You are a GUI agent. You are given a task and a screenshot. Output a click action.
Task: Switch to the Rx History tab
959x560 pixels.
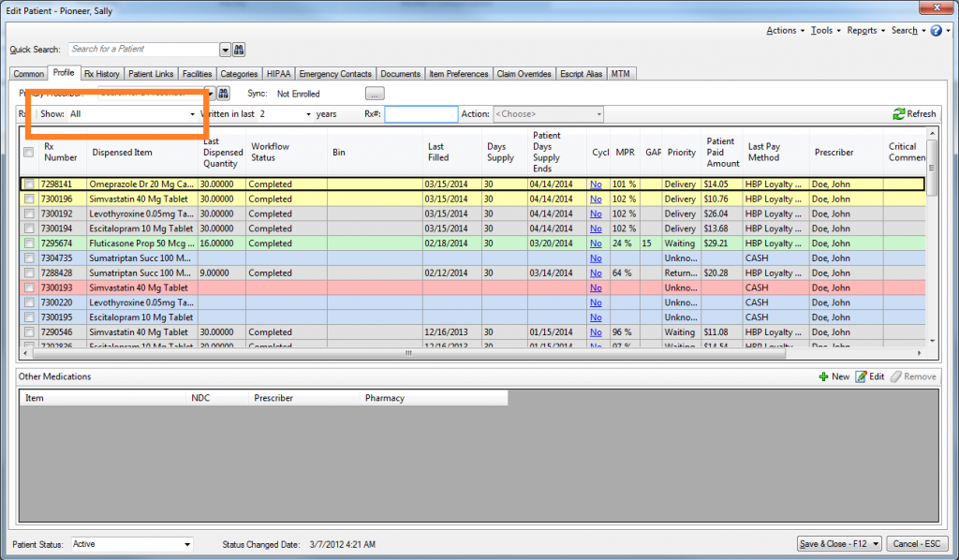point(101,74)
